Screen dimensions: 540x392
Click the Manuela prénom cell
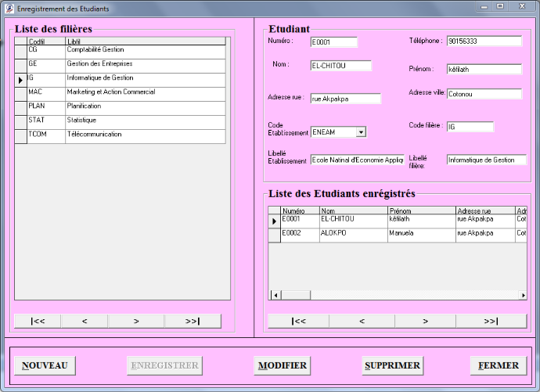pyautogui.click(x=422, y=236)
